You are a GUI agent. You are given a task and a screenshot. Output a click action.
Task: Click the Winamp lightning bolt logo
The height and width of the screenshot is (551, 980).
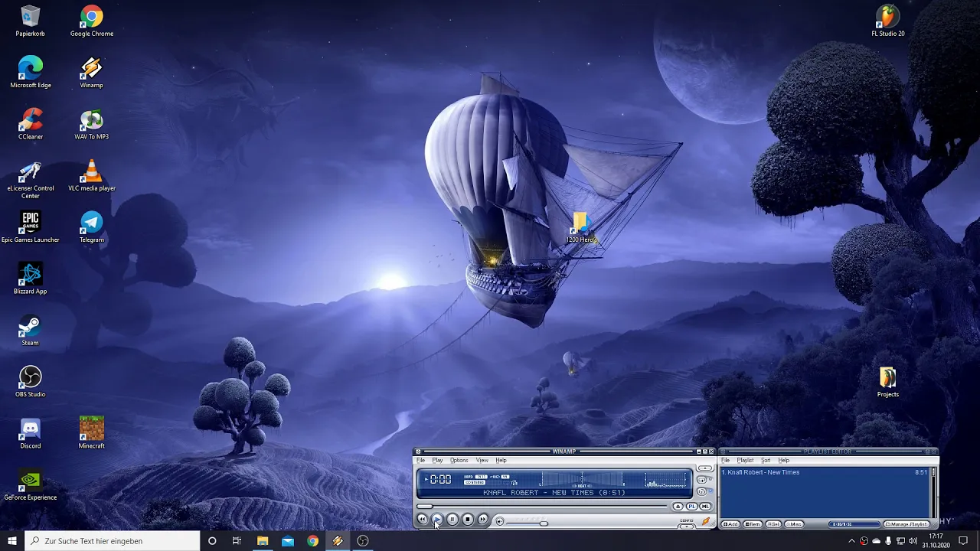pyautogui.click(x=706, y=521)
